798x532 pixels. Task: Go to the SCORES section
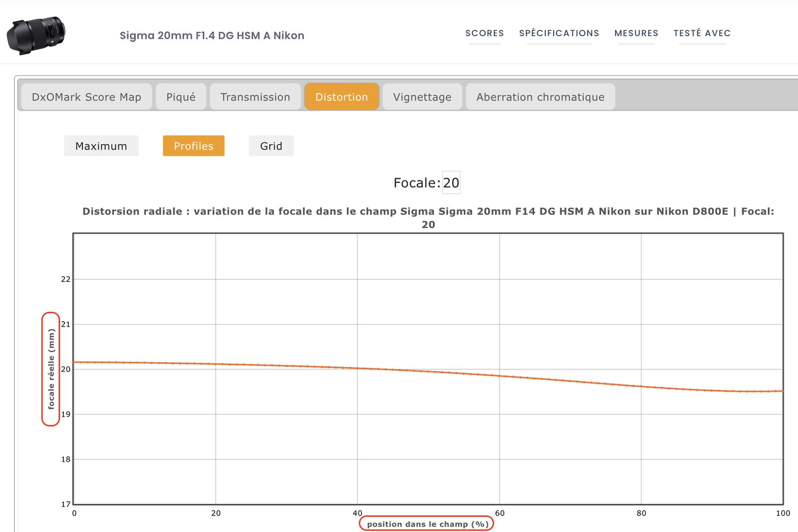point(485,33)
